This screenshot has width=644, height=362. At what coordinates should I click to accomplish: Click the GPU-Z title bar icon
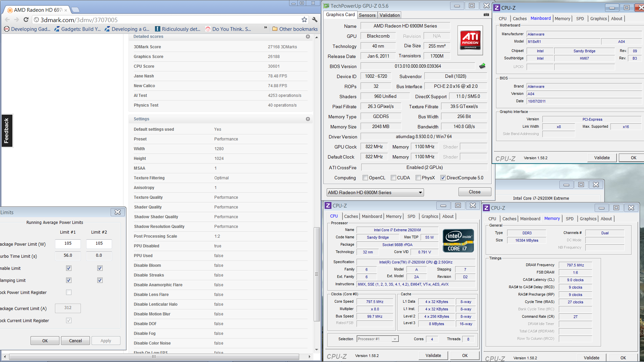click(x=326, y=6)
